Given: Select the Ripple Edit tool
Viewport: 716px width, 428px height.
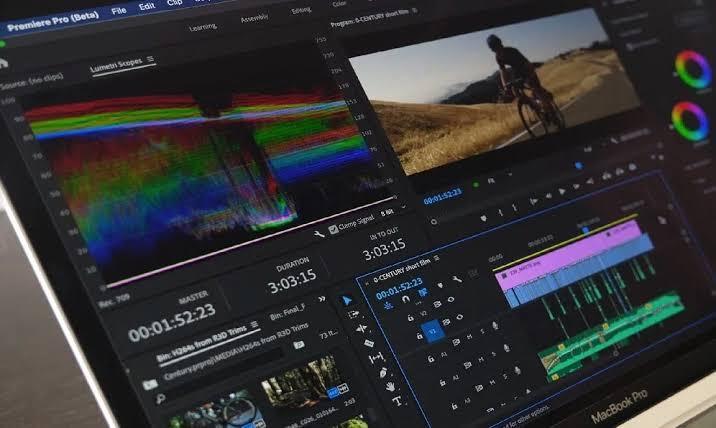Looking at the screenshot, I should point(361,328).
